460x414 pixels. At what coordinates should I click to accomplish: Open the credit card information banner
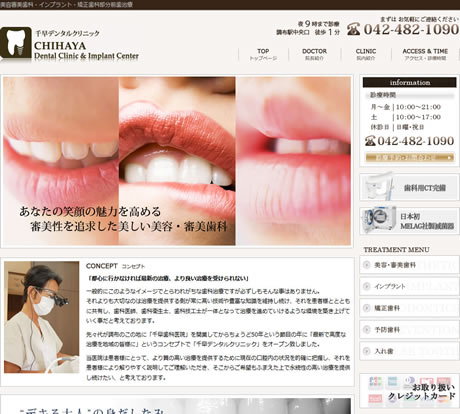pyautogui.click(x=410, y=391)
